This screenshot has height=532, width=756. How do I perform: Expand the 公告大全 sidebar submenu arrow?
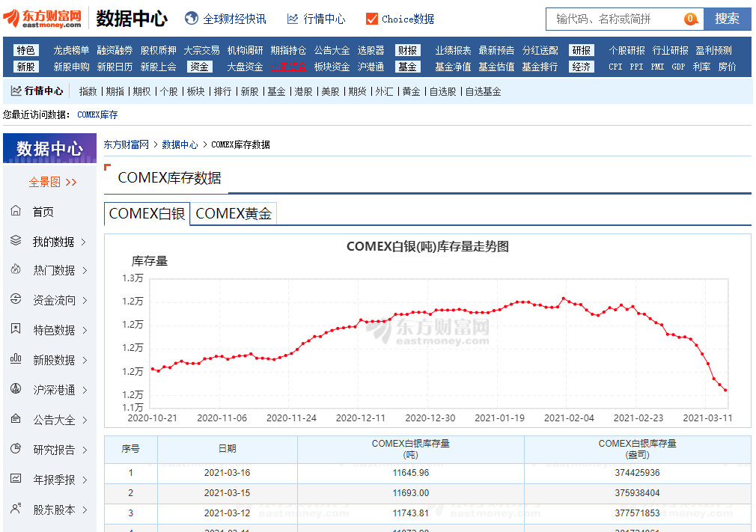pyautogui.click(x=84, y=420)
